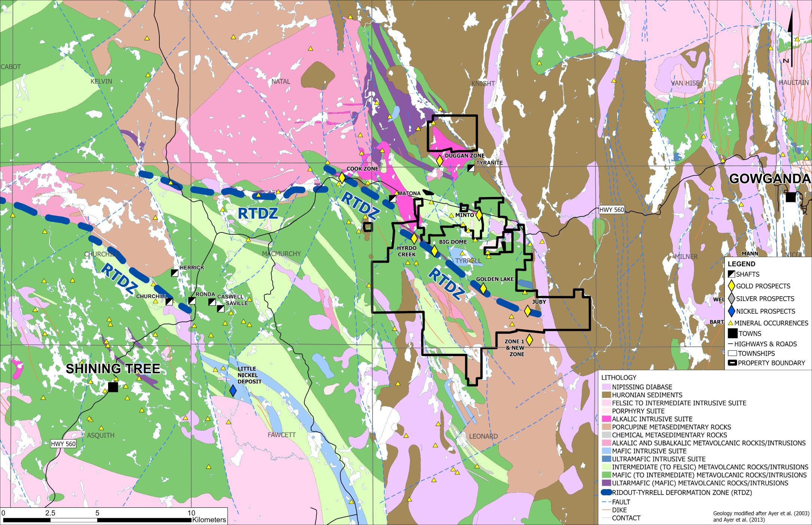Click the kilometers scale bar
Image resolution: width=812 pixels, height=525 pixels.
97,520
